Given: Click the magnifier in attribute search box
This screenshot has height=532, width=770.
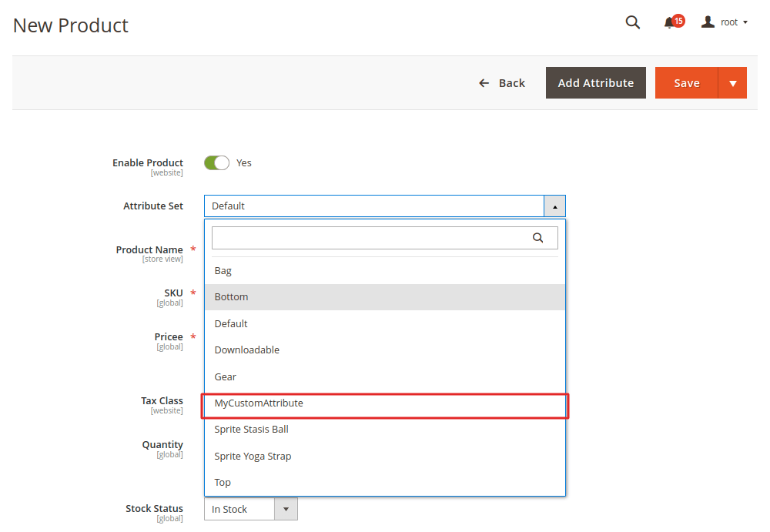Looking at the screenshot, I should pyautogui.click(x=537, y=238).
